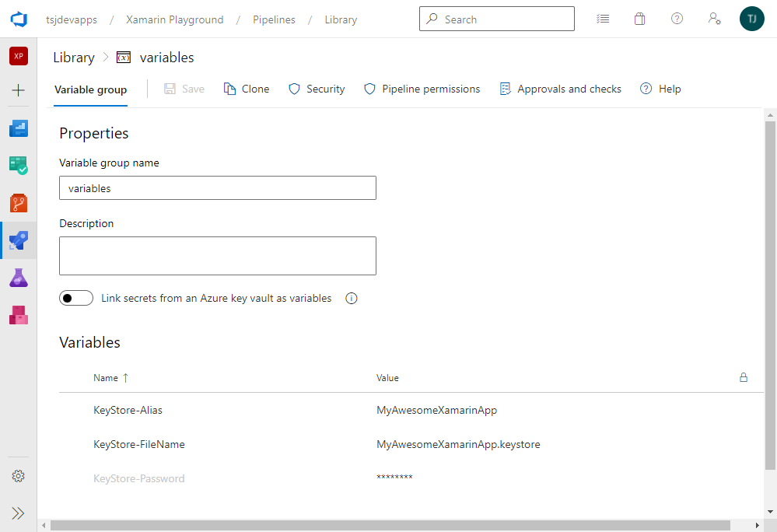Screen dimensions: 777x532
Task: Open Artifacts icon in sidebar
Action: [x=18, y=315]
